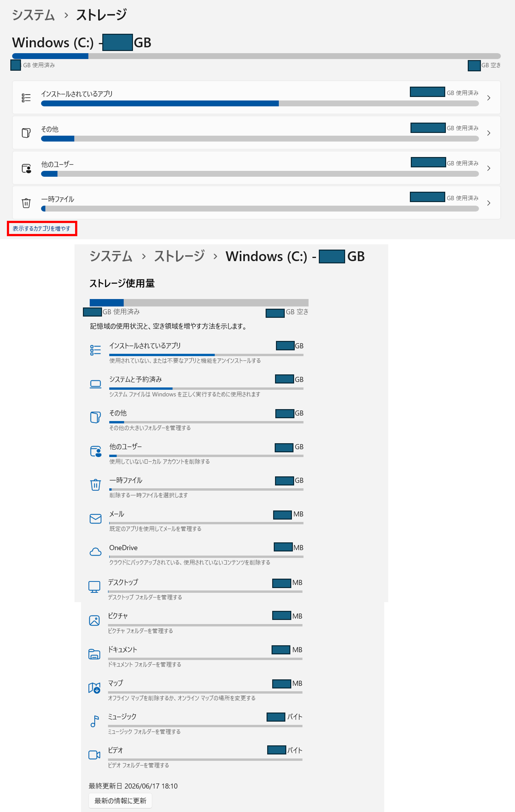The image size is (515, 812).
Task: Click the 最新の情報に更新 button
Action: pos(120,800)
